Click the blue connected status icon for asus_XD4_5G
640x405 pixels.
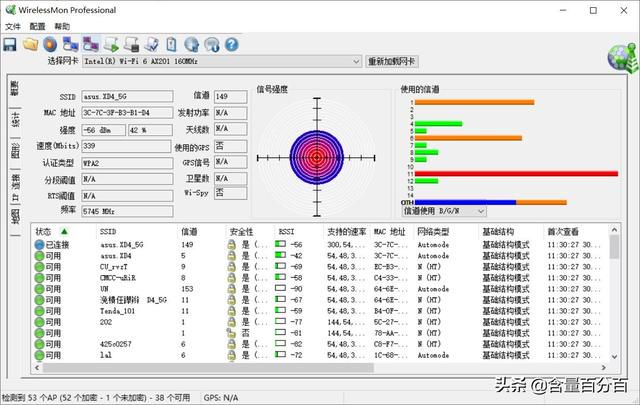click(39, 245)
